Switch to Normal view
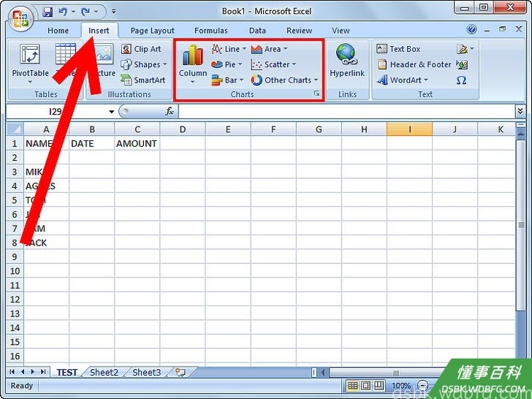This screenshot has height=399, width=532. tap(353, 385)
